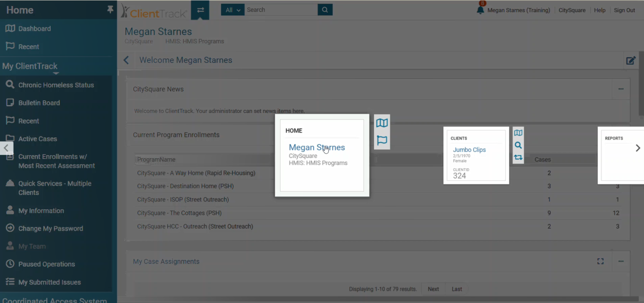Go to Next page of results
The image size is (644, 303).
click(x=433, y=289)
